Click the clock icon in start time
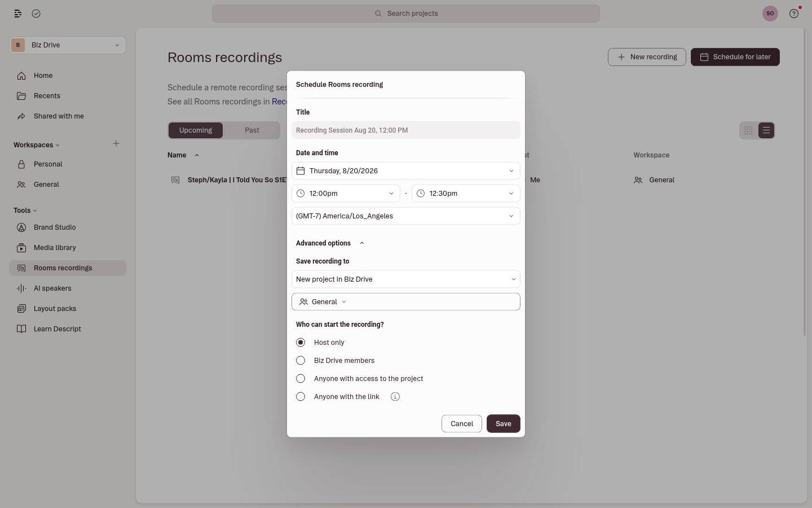The height and width of the screenshot is (508, 812). click(x=301, y=194)
